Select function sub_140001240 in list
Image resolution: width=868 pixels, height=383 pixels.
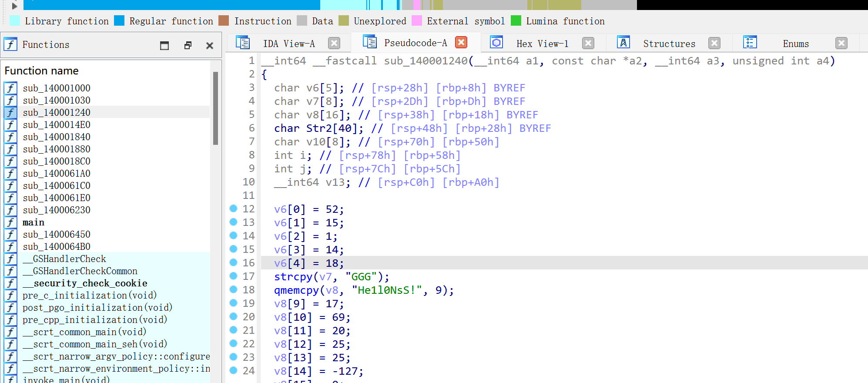(57, 112)
